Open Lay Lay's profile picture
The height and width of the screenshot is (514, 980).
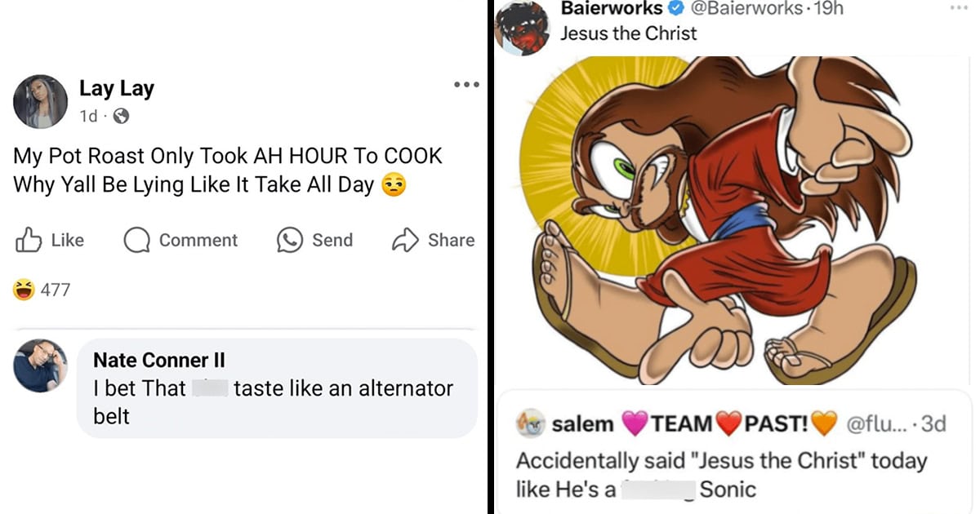(41, 102)
